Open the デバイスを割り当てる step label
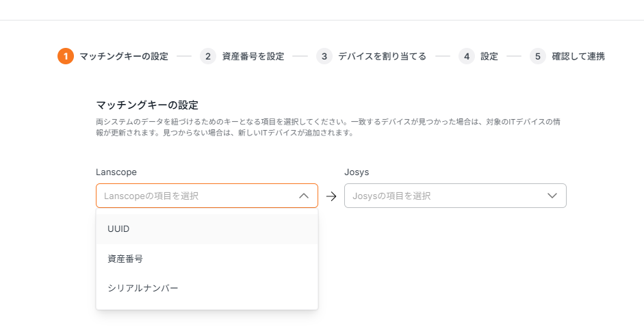Viewport: 644px width, 327px height. click(x=382, y=56)
